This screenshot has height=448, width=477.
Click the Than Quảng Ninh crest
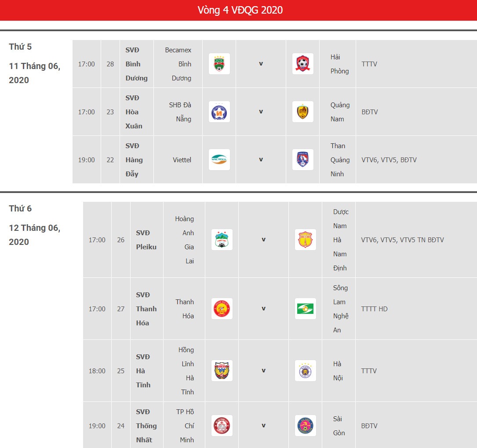click(x=303, y=160)
